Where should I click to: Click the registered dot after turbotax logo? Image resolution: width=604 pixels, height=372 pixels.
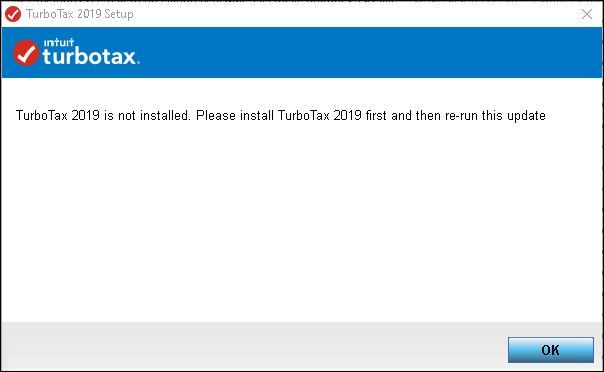(x=138, y=62)
